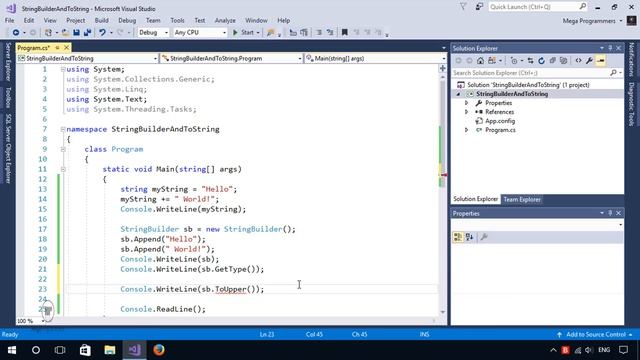Click the View Code icon in Solution Explorer
Image resolution: width=640 pixels, height=360 pixels.
(578, 61)
